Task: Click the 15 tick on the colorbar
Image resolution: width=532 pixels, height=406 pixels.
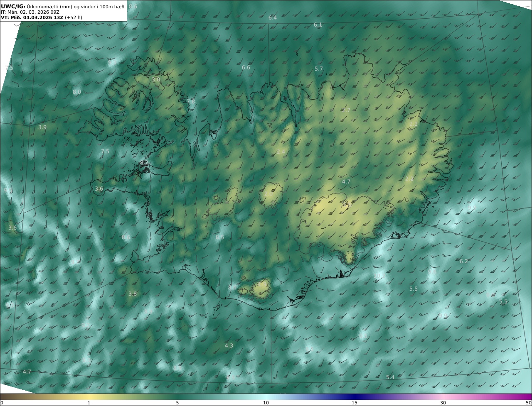Action: 355,403
